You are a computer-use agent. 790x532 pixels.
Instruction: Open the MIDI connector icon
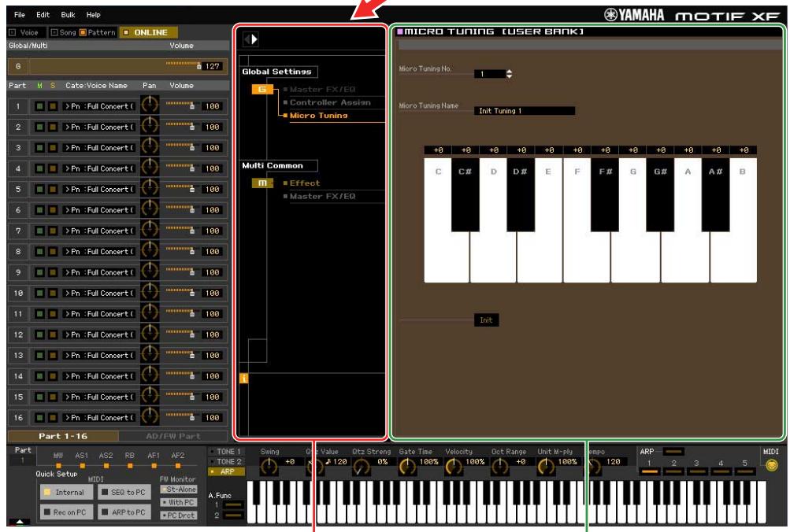coord(771,465)
